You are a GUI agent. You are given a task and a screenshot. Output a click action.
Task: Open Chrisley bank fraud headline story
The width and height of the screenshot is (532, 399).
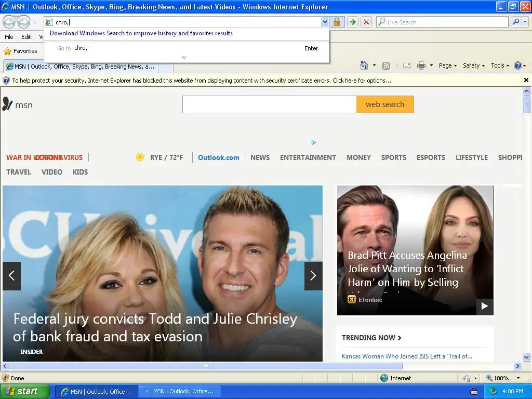click(x=155, y=327)
